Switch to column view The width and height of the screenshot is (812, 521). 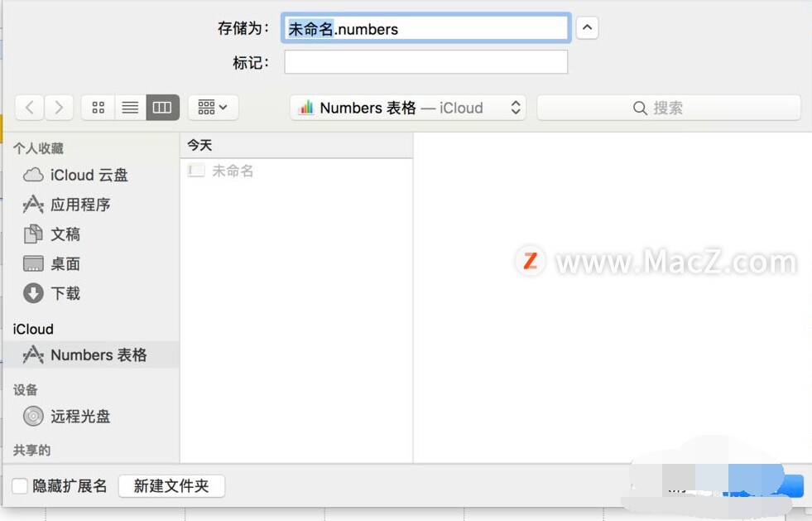point(162,108)
